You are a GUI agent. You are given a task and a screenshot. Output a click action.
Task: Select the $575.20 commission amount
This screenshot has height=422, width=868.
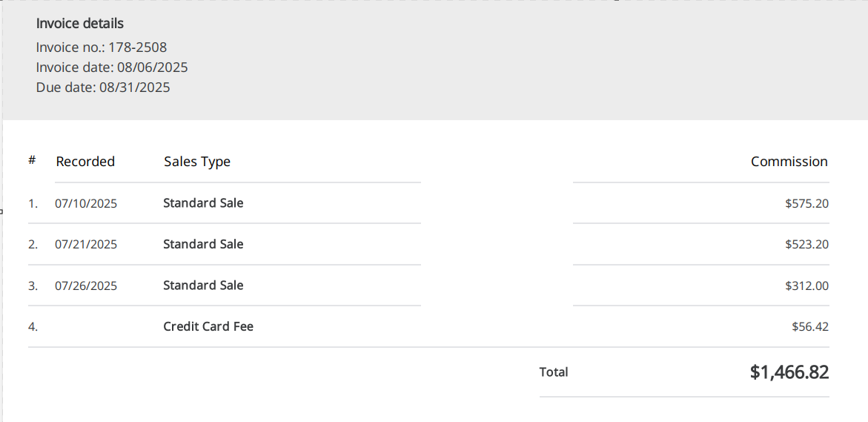pos(806,203)
